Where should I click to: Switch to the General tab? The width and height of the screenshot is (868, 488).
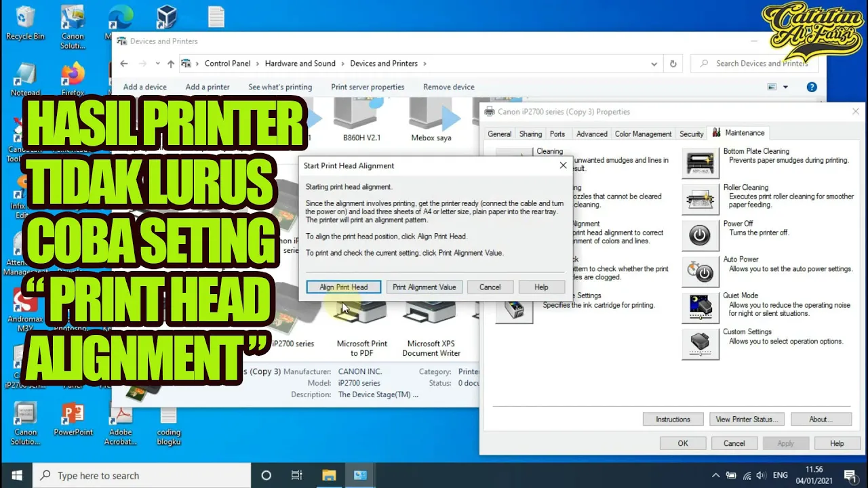(x=499, y=134)
